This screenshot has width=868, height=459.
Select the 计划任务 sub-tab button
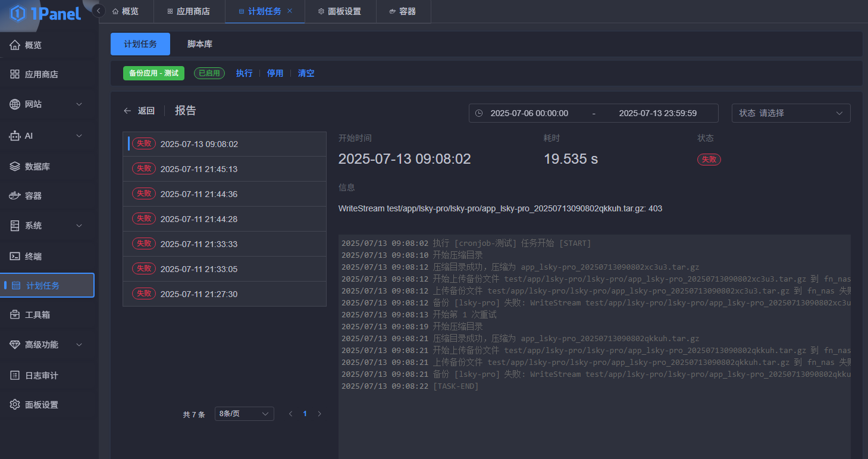pyautogui.click(x=140, y=44)
